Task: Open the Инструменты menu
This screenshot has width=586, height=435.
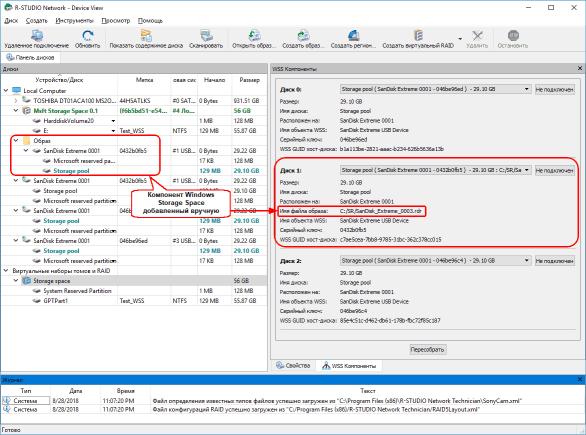Action: pyautogui.click(x=74, y=21)
